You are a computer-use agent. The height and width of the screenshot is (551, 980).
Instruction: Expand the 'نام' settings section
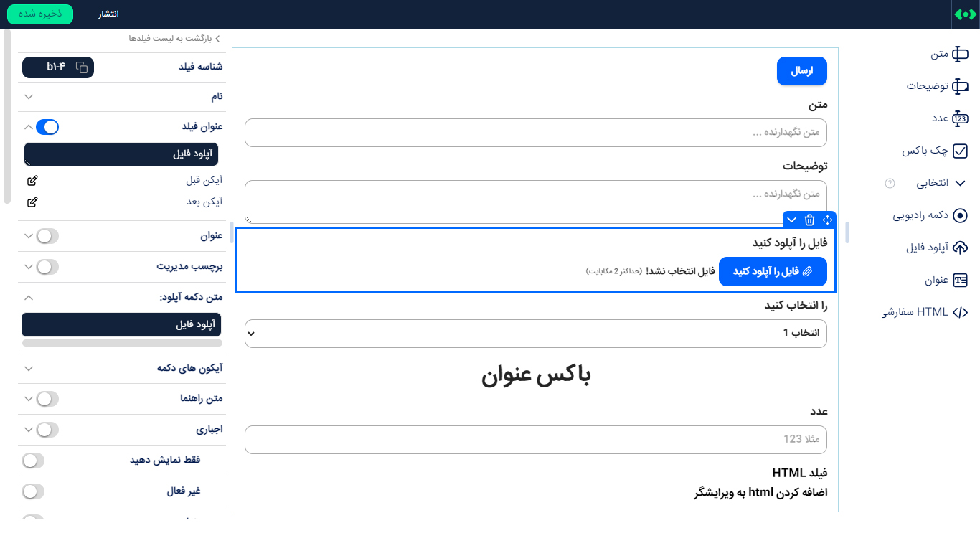pyautogui.click(x=29, y=96)
